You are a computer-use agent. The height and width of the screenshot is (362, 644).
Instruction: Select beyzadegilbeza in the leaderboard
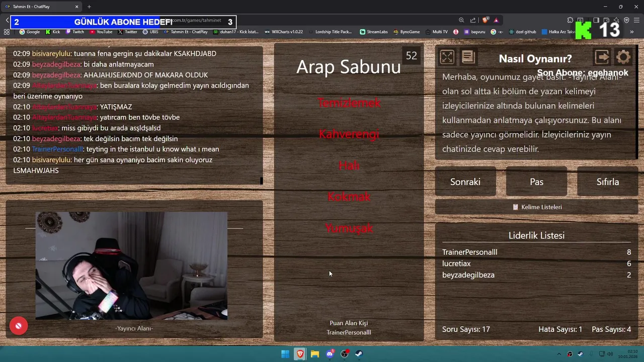point(468,275)
